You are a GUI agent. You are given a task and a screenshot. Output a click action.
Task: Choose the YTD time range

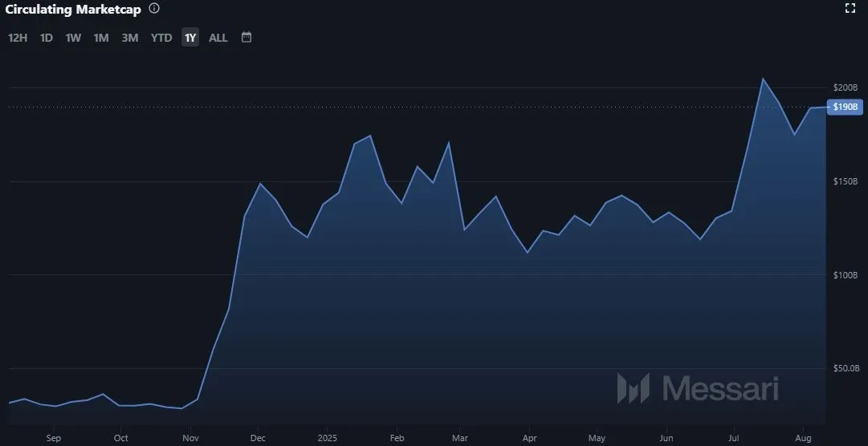click(x=161, y=38)
